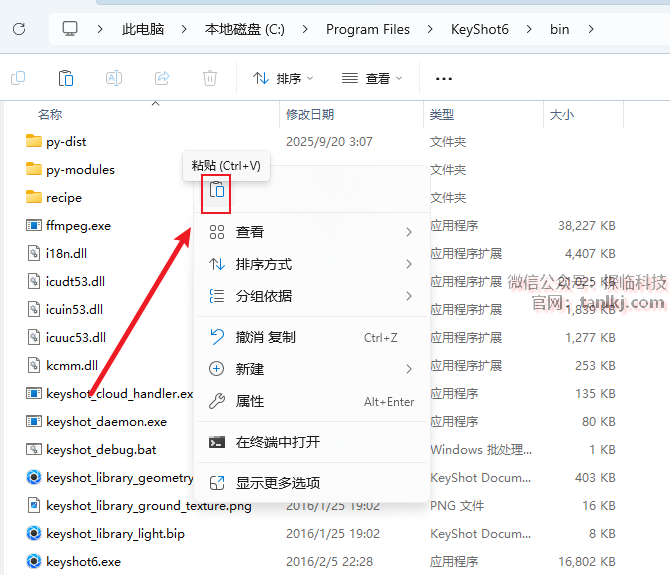Click the keyshot_library_light.bip KeyShot icon
The height and width of the screenshot is (577, 670).
tap(34, 533)
